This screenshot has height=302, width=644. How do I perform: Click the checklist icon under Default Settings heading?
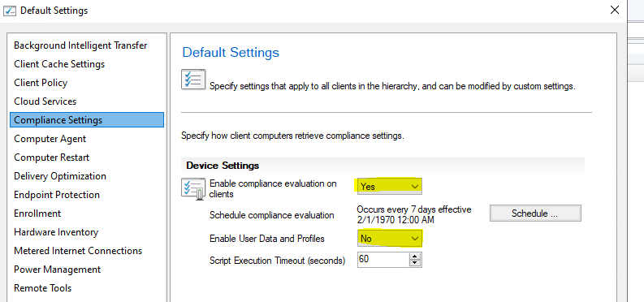(193, 80)
